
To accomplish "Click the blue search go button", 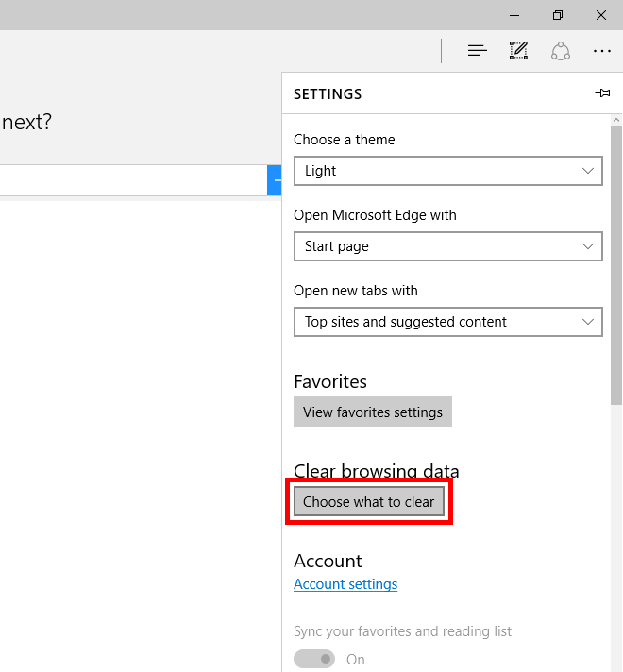I will pos(275,180).
